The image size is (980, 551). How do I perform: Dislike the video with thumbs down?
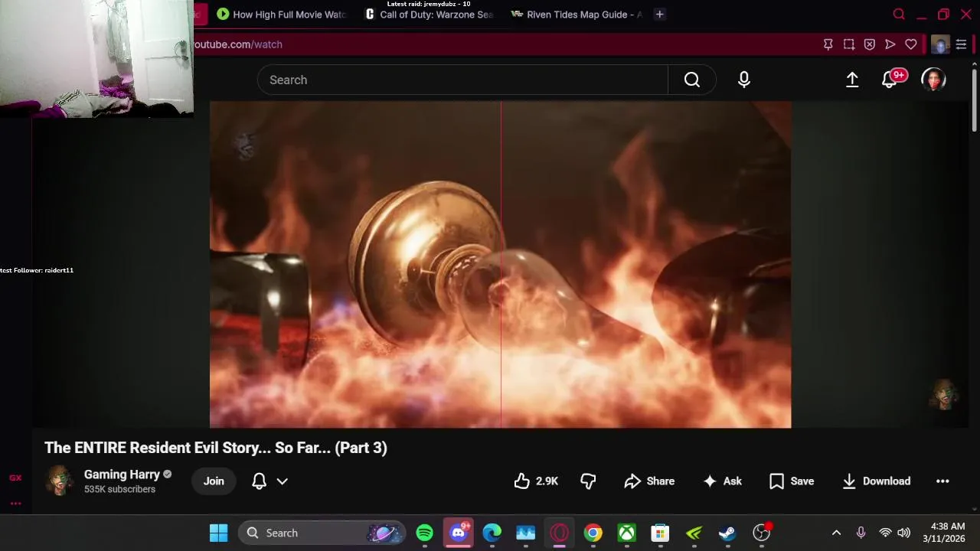[x=588, y=481]
